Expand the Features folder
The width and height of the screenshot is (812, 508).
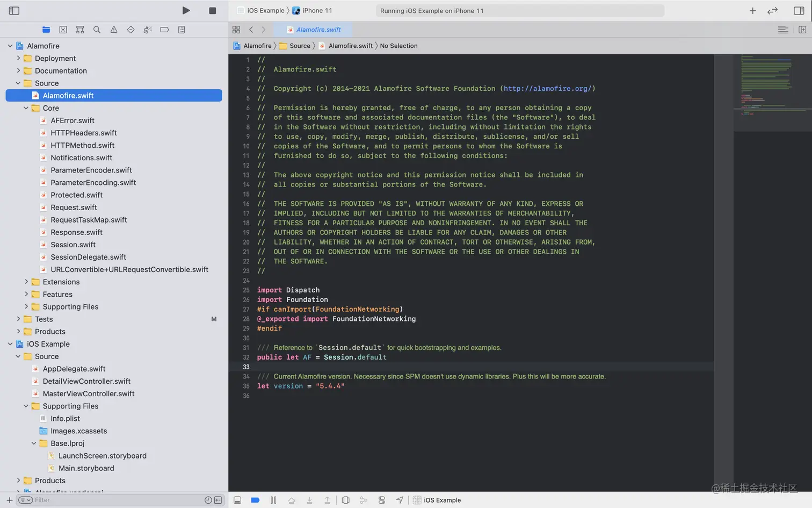[x=26, y=294]
